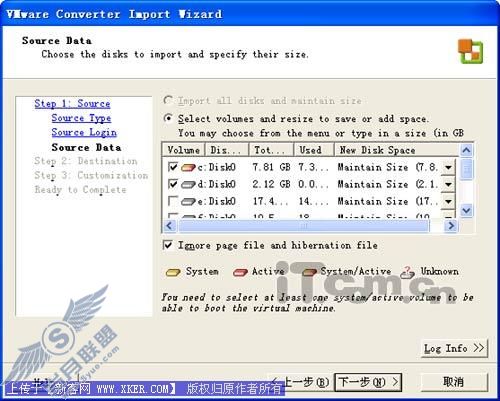Click the red Active legend icon

click(x=240, y=272)
